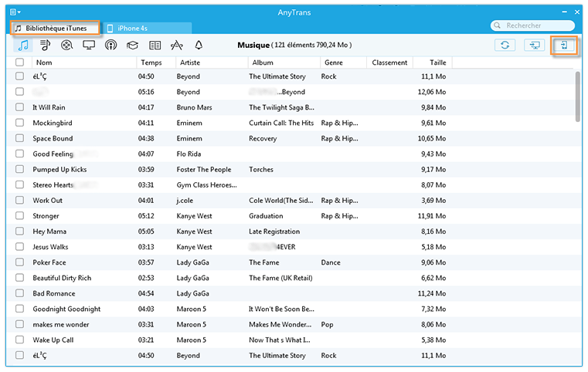Open the Apps category icon

[x=177, y=46]
